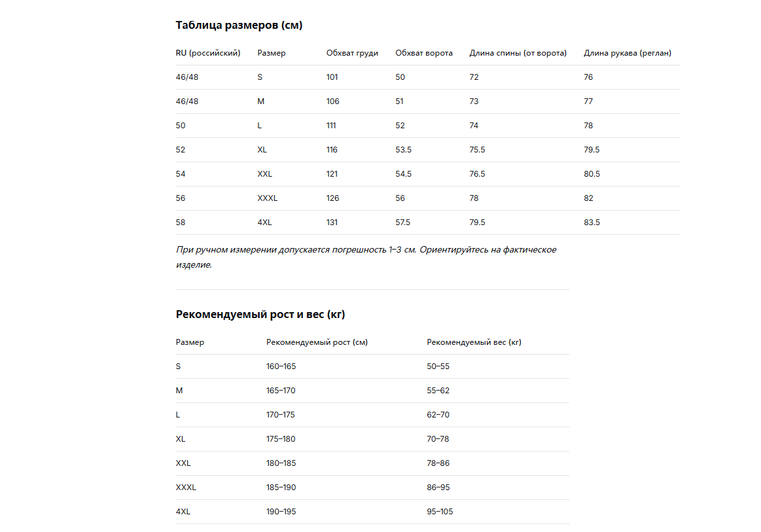Select the height range 160–165 cell
Viewport: 761px width, 532px height.
[x=281, y=366]
